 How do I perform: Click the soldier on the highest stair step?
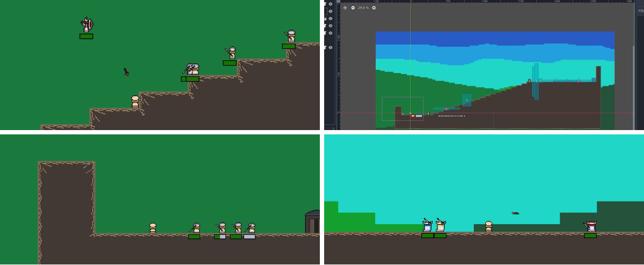click(x=290, y=37)
